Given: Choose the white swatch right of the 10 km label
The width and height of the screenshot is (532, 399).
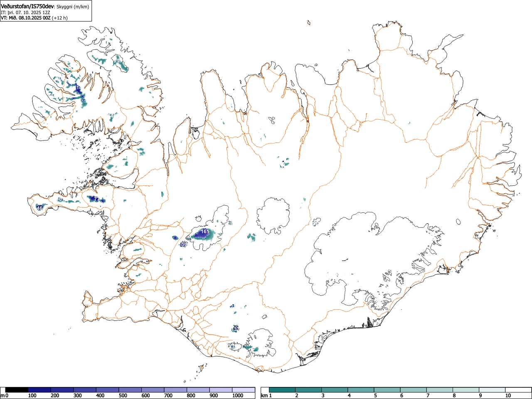Looking at the screenshot, I should (x=518, y=390).
